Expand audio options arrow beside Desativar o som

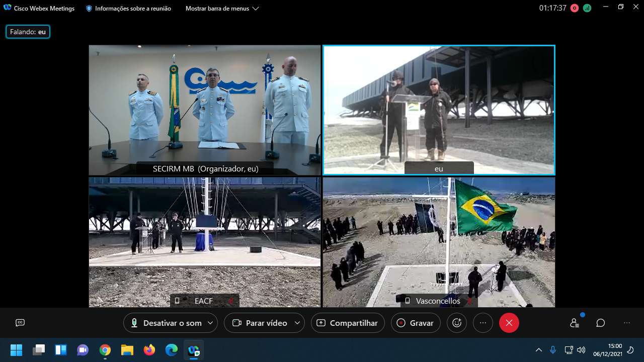pyautogui.click(x=211, y=323)
